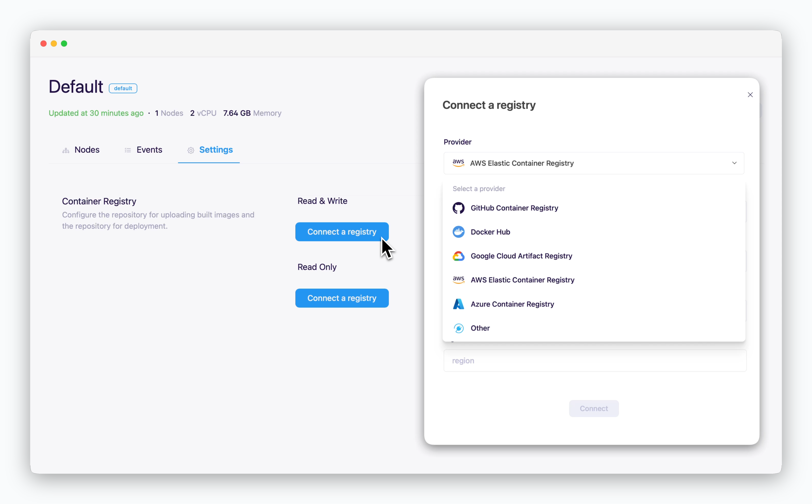The width and height of the screenshot is (812, 504).
Task: Click the GitHub logo icon in provider list
Action: click(x=458, y=208)
